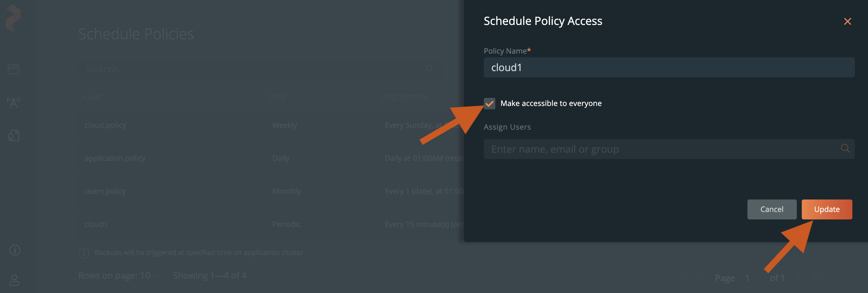
Task: Click the policies search magnifier icon
Action: pos(429,68)
